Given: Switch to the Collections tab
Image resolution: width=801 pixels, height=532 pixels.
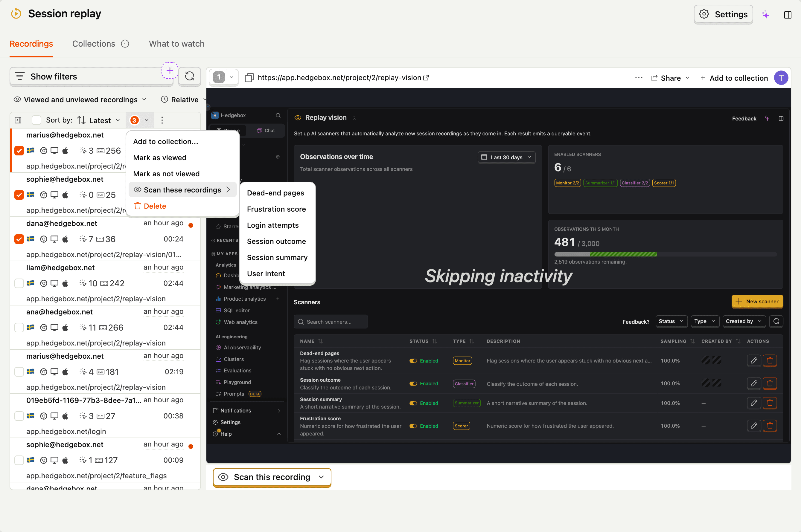Looking at the screenshot, I should 94,44.
